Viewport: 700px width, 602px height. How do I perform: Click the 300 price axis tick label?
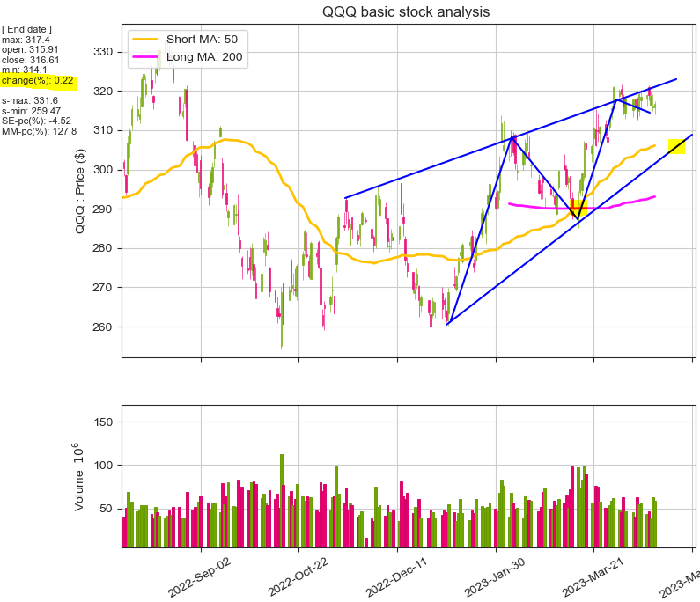point(103,170)
